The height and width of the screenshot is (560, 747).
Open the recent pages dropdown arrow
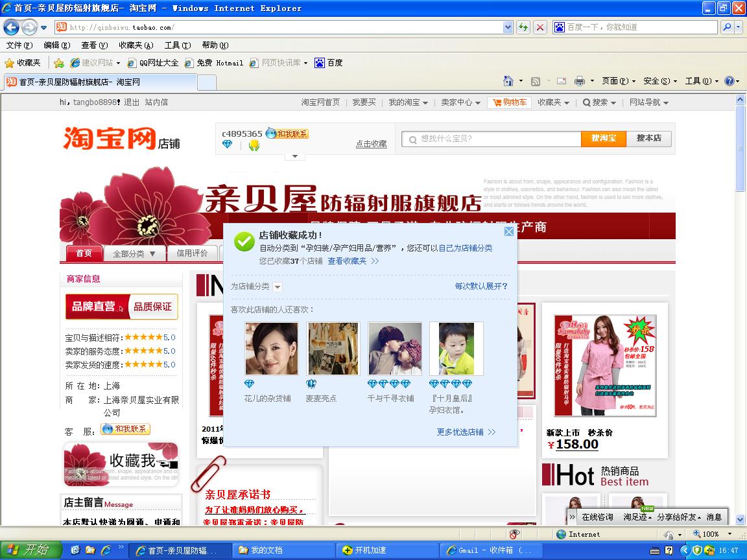(44, 28)
